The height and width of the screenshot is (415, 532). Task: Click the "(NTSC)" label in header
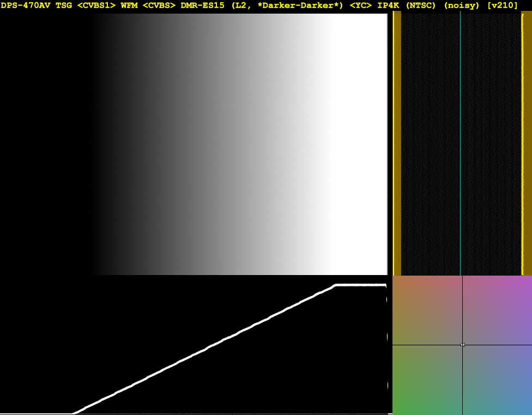click(421, 5)
